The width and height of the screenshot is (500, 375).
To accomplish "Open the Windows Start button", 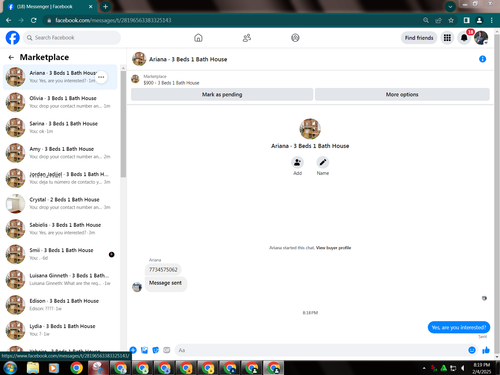I will (x=10, y=368).
